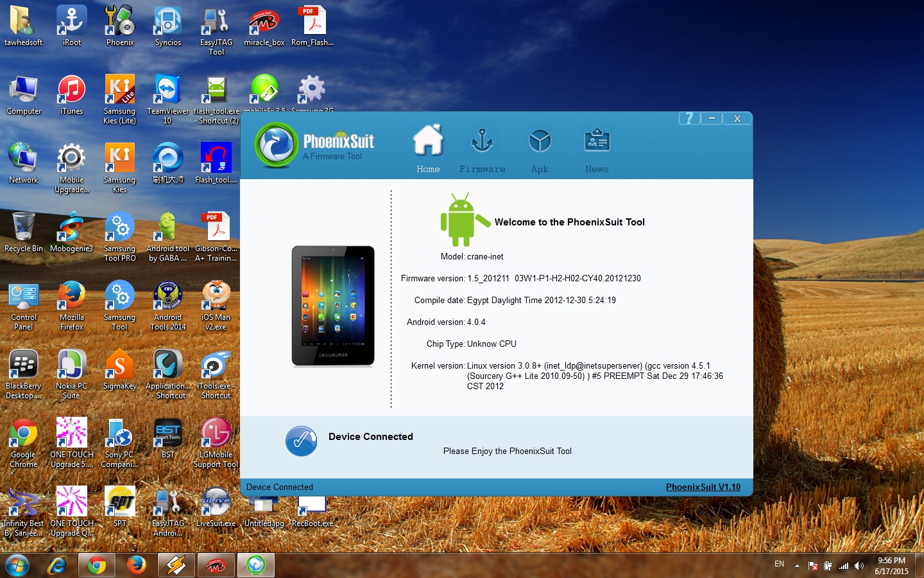Open the News tab
This screenshot has height=578, width=924.
597,151
